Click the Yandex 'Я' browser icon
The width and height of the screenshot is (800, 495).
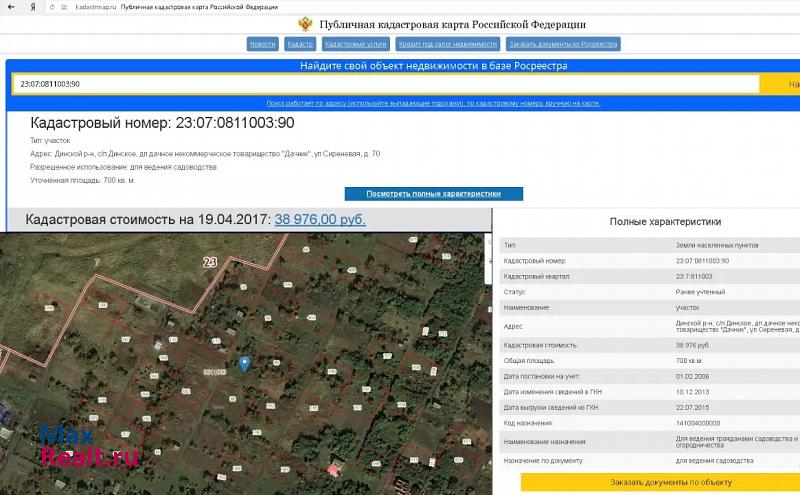[33, 6]
